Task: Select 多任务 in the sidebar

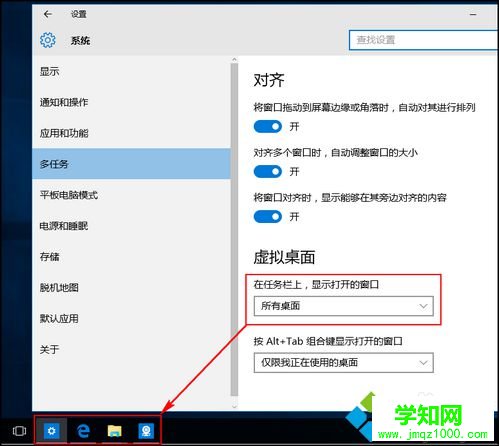Action: (x=131, y=164)
